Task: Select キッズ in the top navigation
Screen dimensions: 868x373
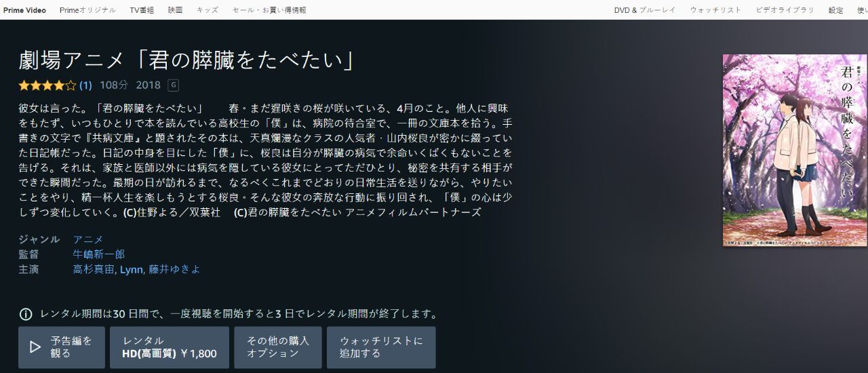Action: pyautogui.click(x=208, y=10)
